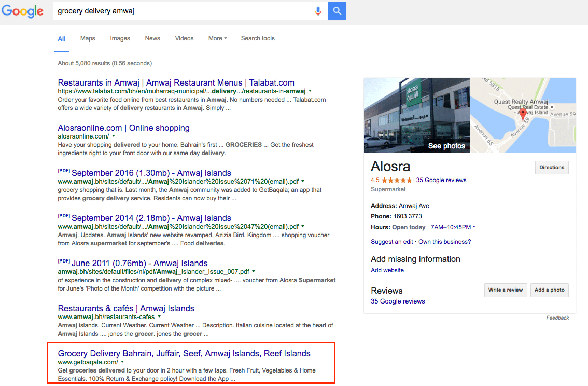
Task: Start voice search via microphone icon
Action: 318,11
